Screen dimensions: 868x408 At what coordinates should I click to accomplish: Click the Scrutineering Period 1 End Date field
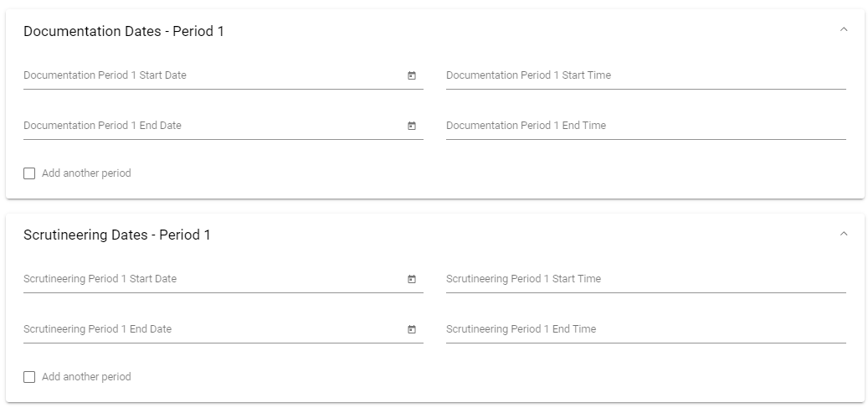pos(223,330)
